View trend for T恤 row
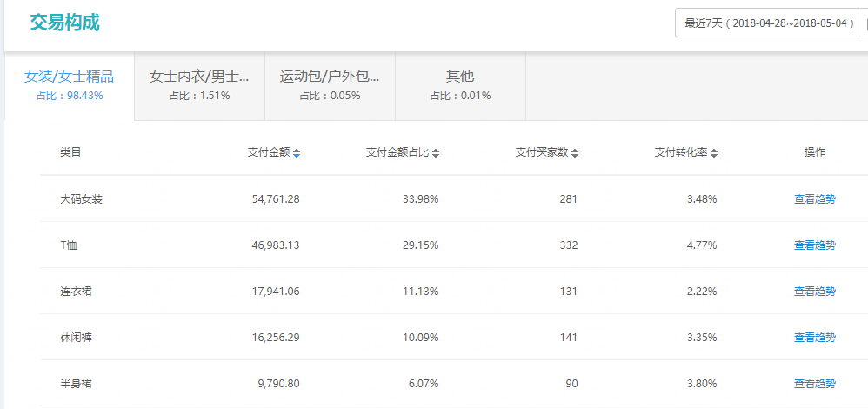Screen dimensions: 868x409 pyautogui.click(x=814, y=245)
